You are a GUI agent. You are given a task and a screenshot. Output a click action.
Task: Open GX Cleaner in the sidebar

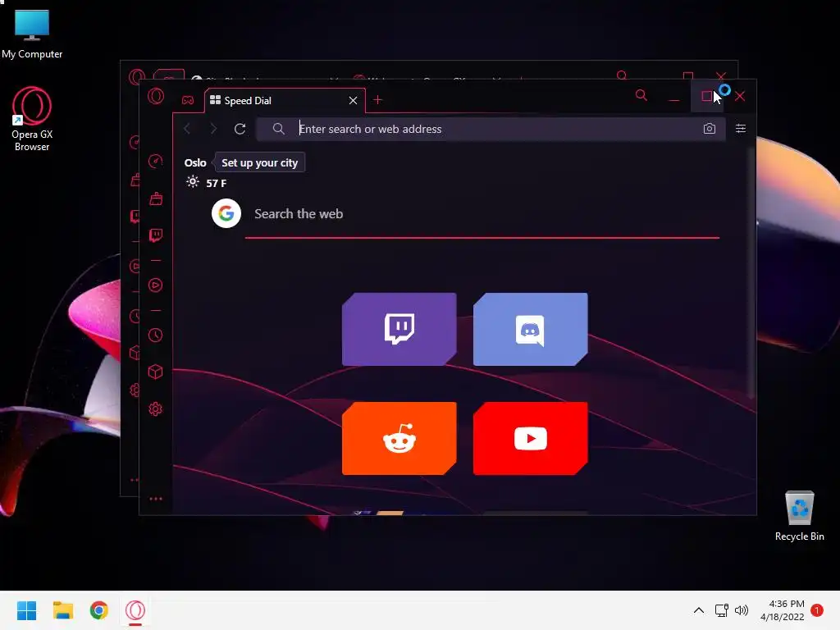156,199
